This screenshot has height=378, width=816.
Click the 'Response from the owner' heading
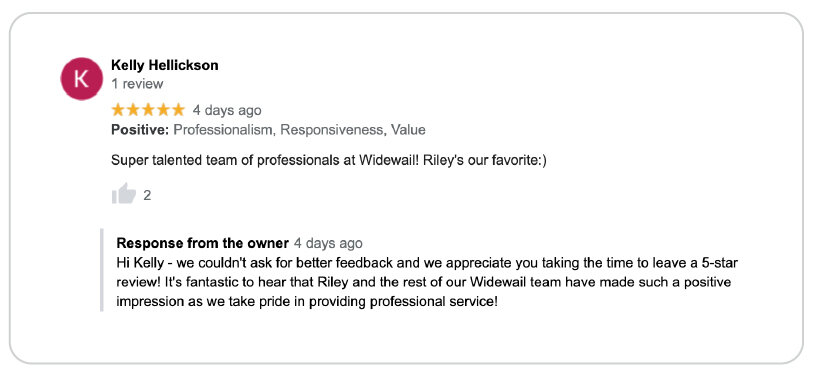click(x=202, y=243)
